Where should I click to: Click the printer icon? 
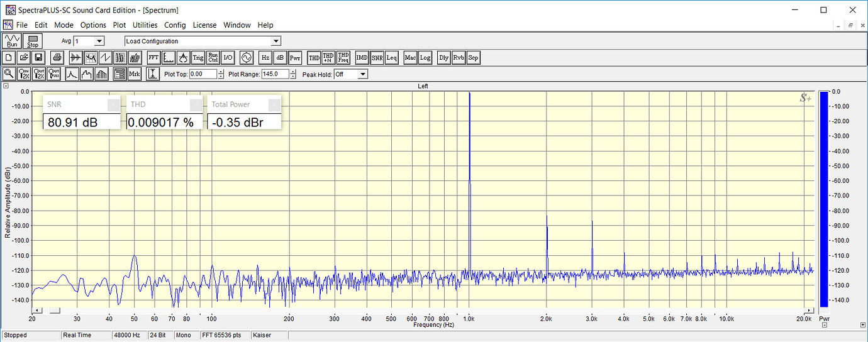[57, 58]
